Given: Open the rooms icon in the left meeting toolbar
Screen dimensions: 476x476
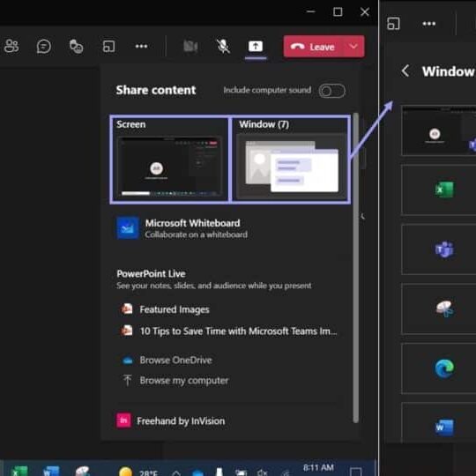Looking at the screenshot, I should click(108, 47).
